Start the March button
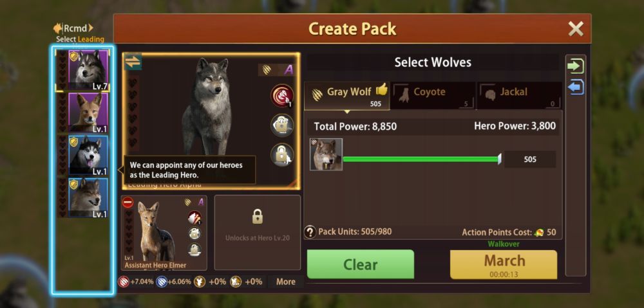Screen dimensions: 644x308 504,264
